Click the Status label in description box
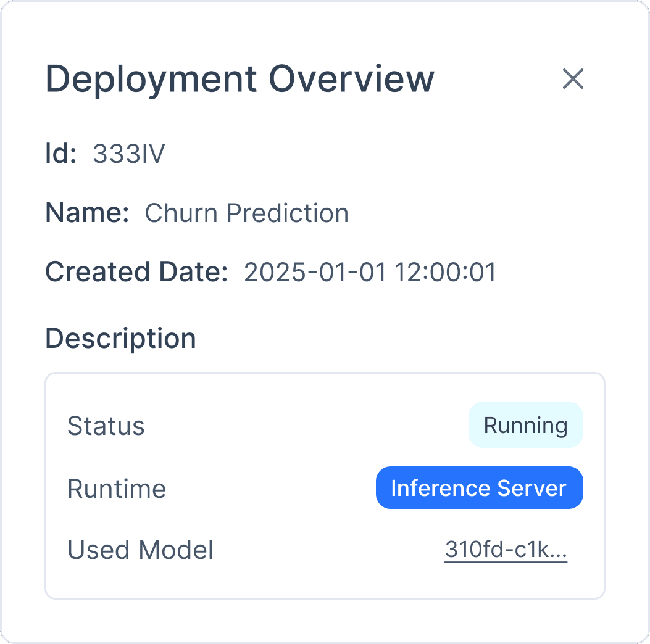This screenshot has height=644, width=650. (106, 424)
